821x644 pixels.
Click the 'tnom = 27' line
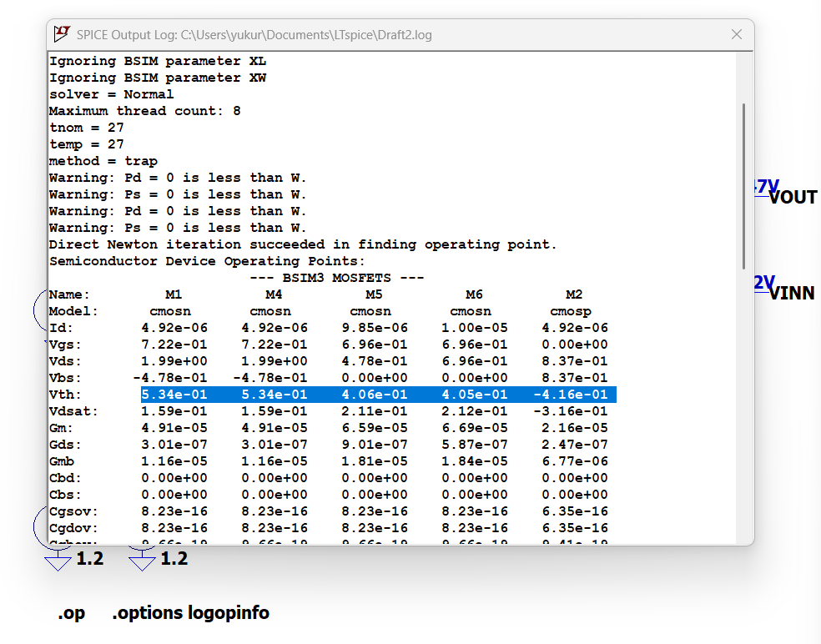(87, 128)
